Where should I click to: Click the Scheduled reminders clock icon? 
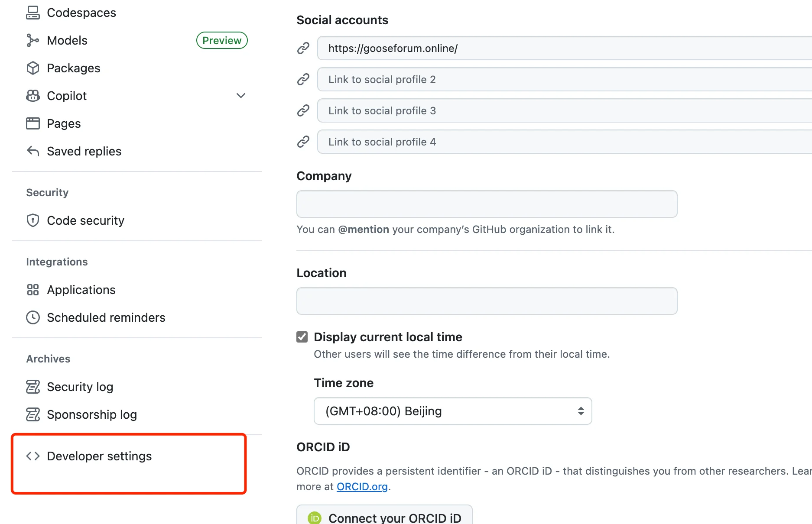click(x=33, y=317)
